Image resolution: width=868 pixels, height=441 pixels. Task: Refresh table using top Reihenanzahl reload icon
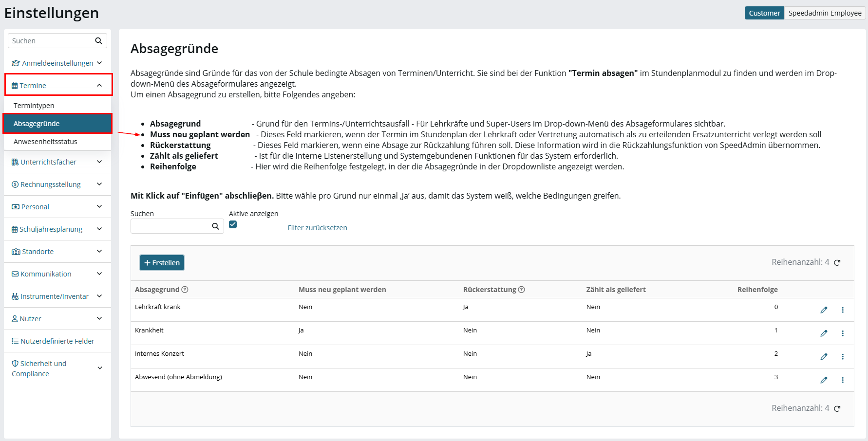coord(837,262)
